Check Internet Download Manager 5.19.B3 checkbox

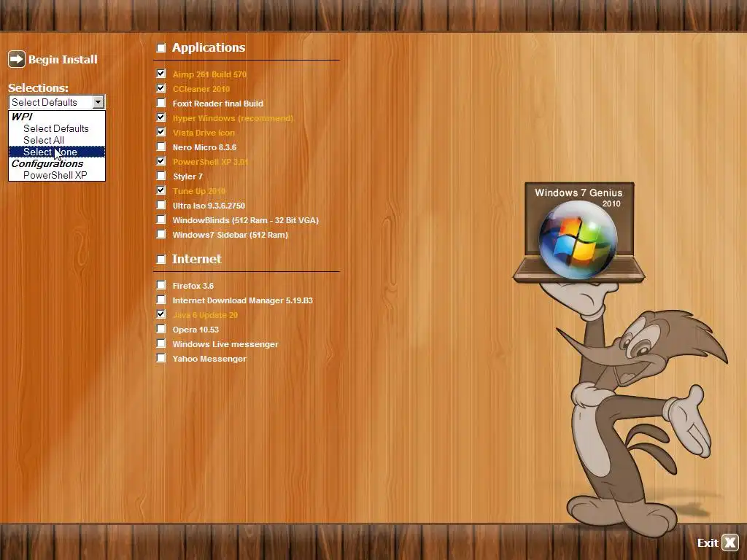tap(161, 300)
